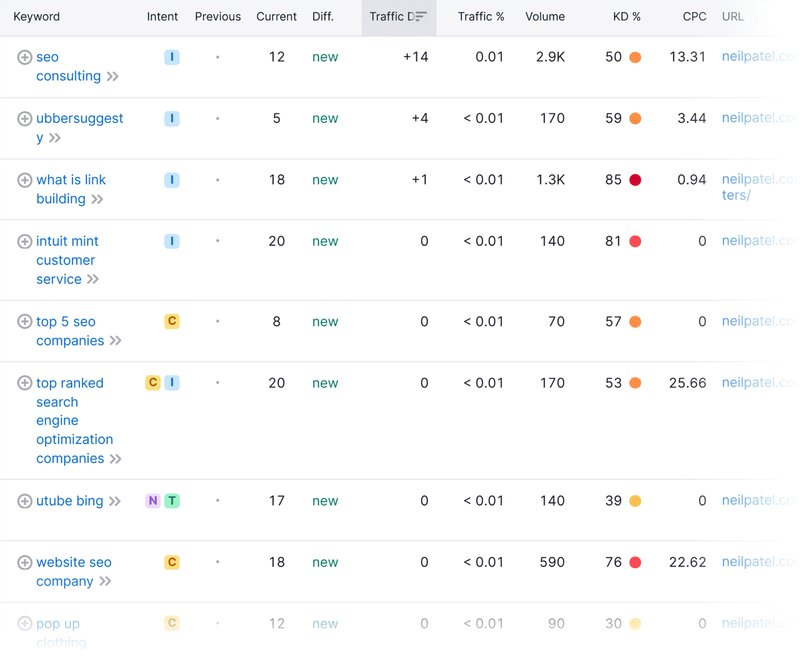Expand seo consulting keyword double chevron
Viewport: 812px width, 667px height.
pos(113,77)
